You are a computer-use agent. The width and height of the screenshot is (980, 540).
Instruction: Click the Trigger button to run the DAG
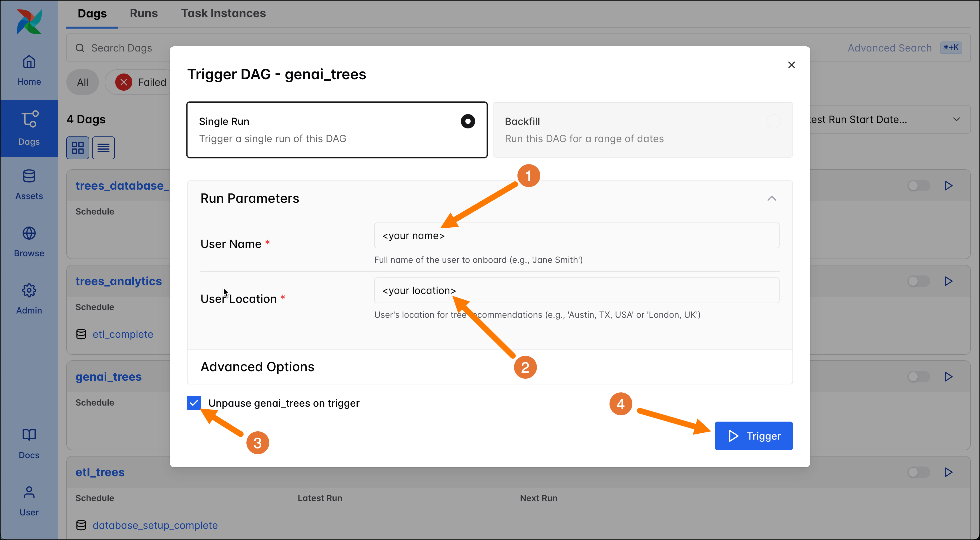tap(754, 436)
